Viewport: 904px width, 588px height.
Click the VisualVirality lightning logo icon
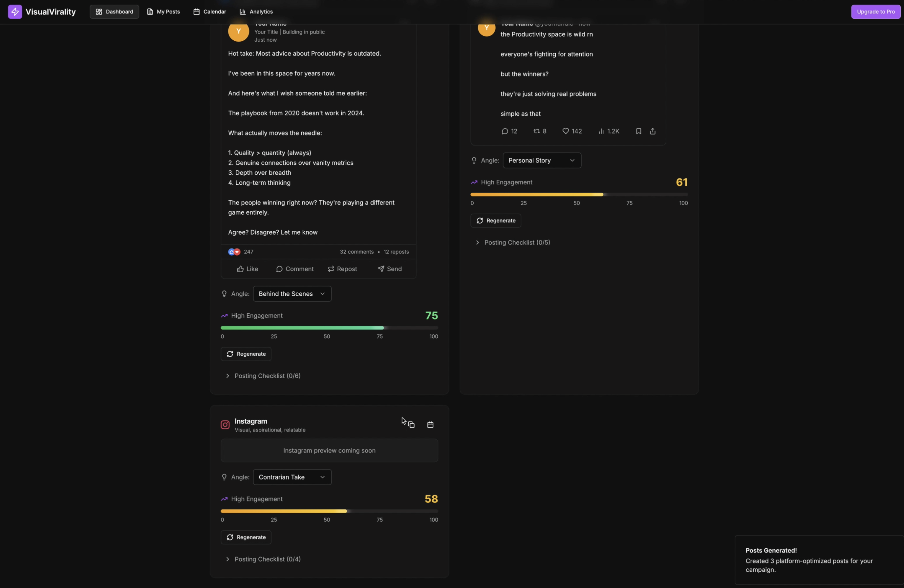[15, 12]
